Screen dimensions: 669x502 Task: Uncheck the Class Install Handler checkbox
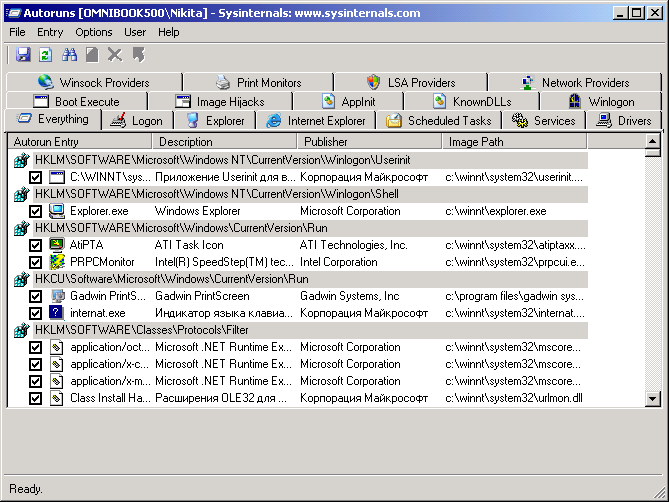tap(35, 399)
